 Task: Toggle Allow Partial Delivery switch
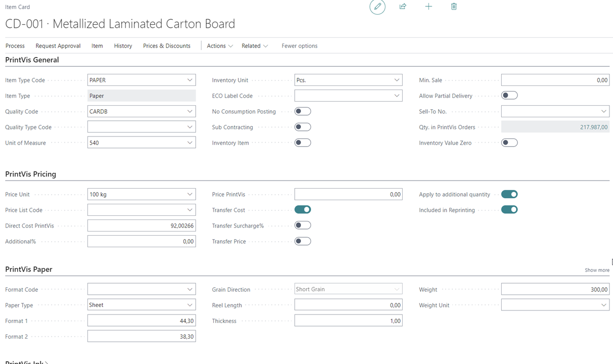click(509, 96)
